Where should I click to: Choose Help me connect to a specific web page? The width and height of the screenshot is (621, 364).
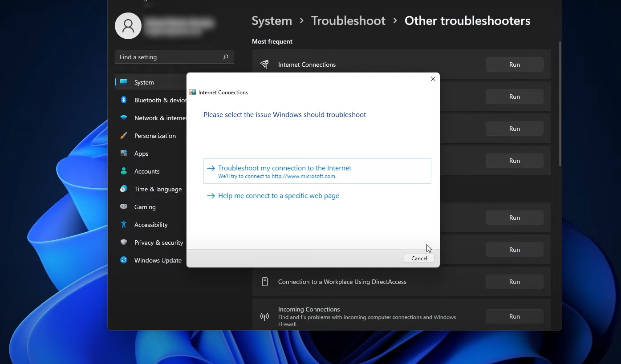(x=278, y=195)
